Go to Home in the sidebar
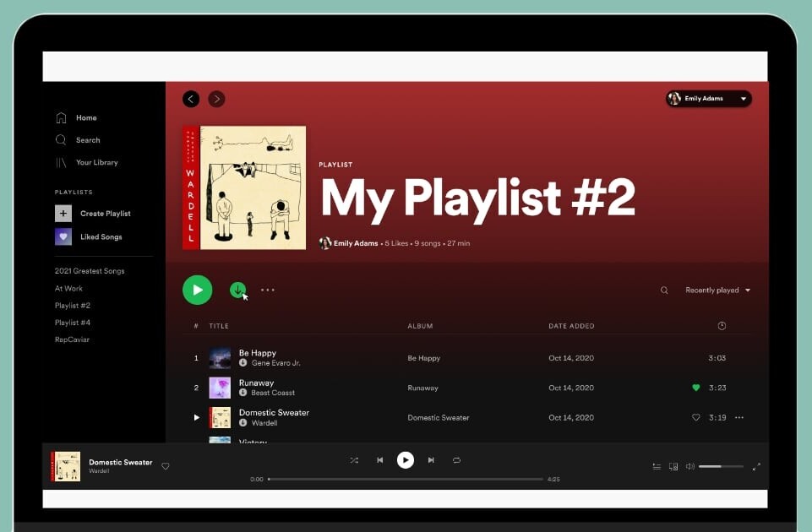Screen dimensions: 812x532 pos(85,118)
